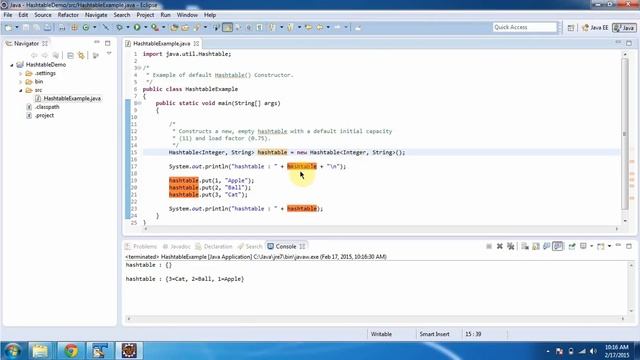Collapse the comment fold on line 3
640x360 pixels.
(139, 68)
